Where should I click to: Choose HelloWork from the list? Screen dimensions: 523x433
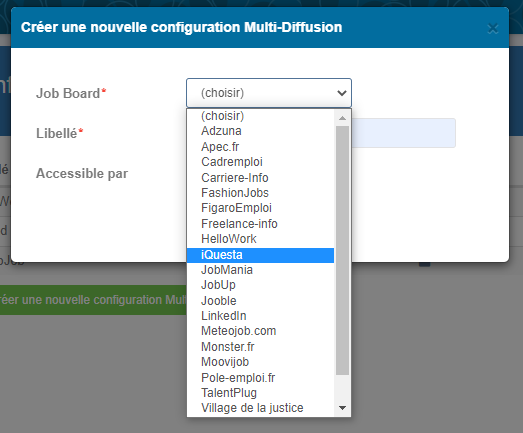click(260, 239)
